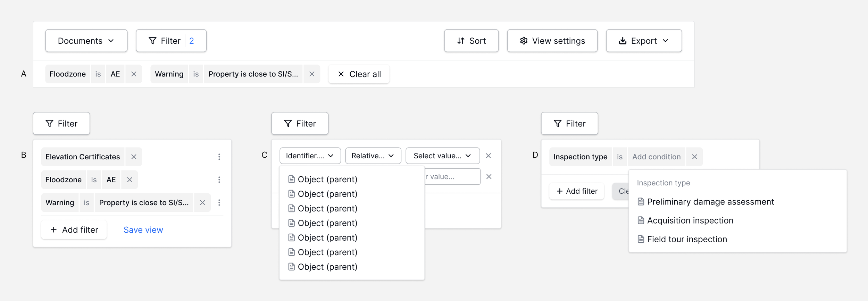
Task: Click the Save view link
Action: tap(143, 230)
